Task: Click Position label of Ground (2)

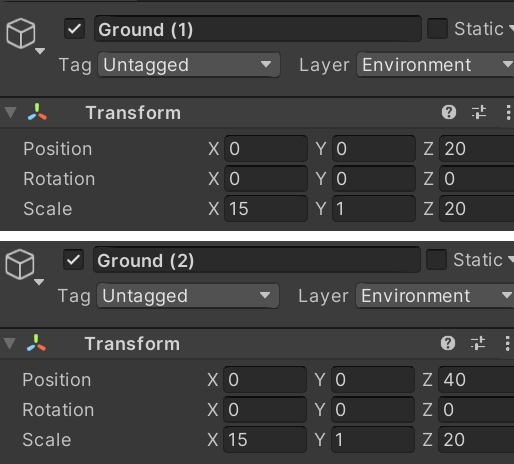Action: 57,380
